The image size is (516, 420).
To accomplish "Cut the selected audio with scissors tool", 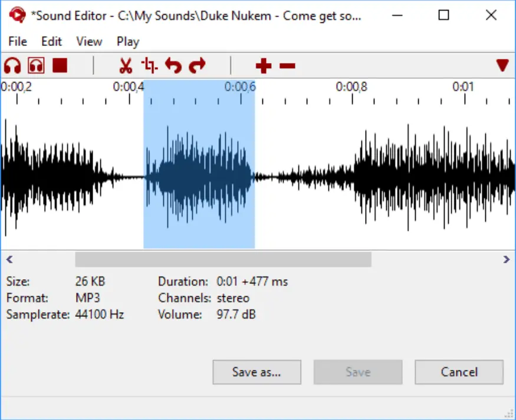I will pos(125,65).
